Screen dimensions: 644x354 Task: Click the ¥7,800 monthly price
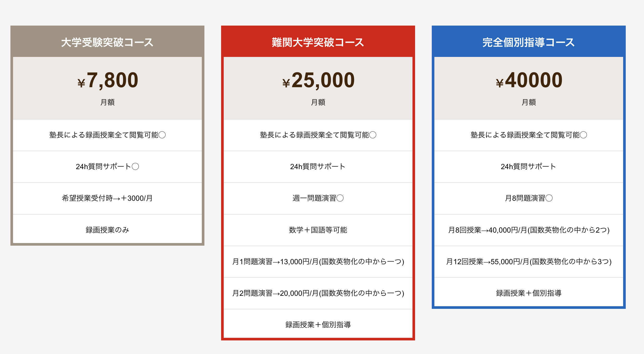108,80
